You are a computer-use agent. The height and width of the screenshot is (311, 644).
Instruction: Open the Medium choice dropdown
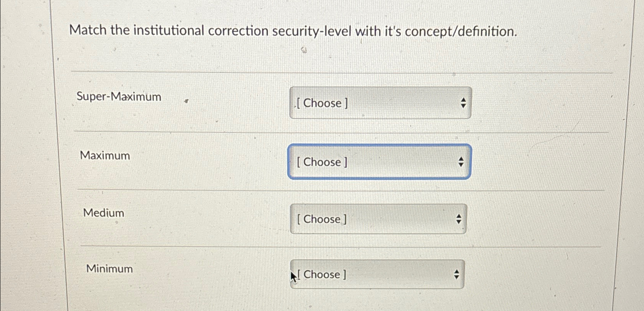[x=378, y=219]
